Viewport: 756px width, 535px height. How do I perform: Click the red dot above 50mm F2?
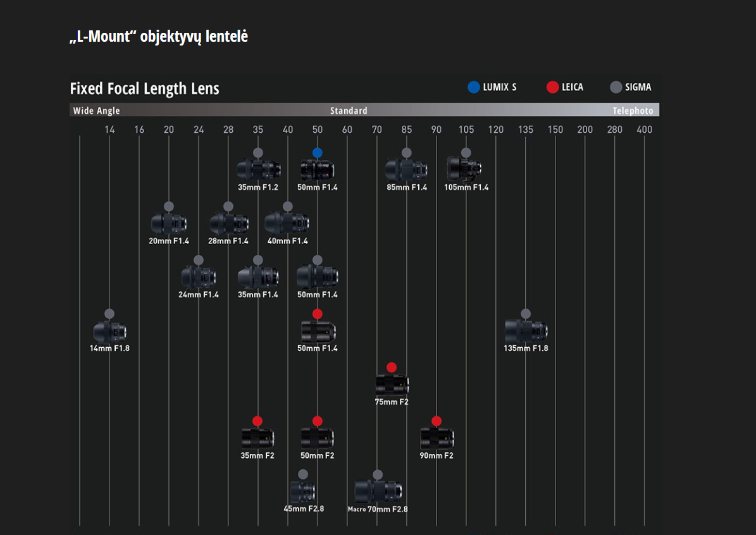(x=317, y=421)
